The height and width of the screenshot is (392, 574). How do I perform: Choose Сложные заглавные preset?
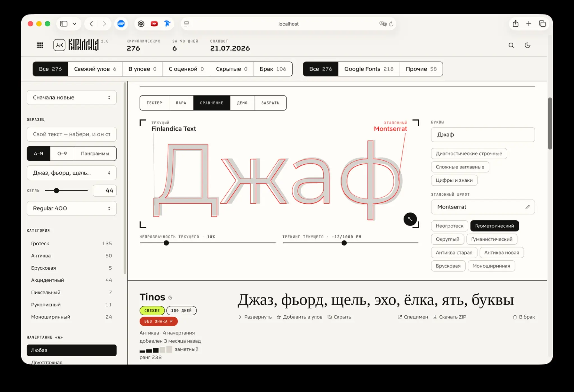(x=460, y=167)
